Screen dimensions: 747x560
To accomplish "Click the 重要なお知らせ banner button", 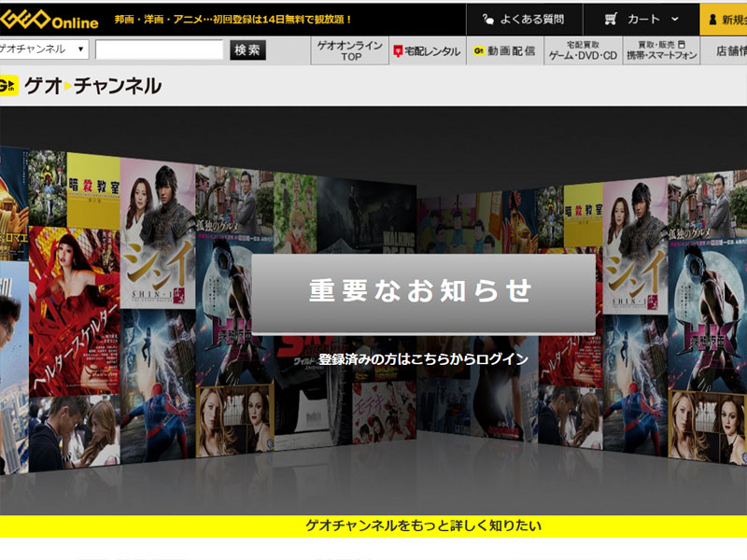I will point(424,293).
